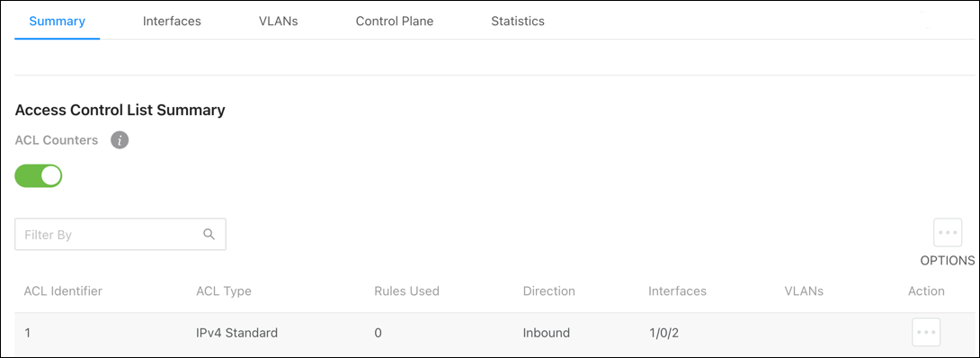Image resolution: width=980 pixels, height=358 pixels.
Task: Click the Interfaces column header
Action: tap(678, 291)
